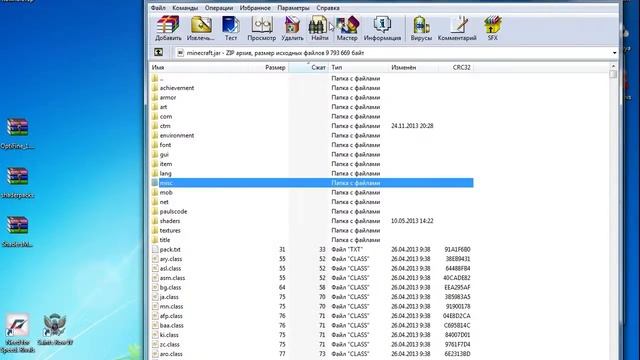
Task: Sort by the CRC32 column header
Action: (x=461, y=67)
